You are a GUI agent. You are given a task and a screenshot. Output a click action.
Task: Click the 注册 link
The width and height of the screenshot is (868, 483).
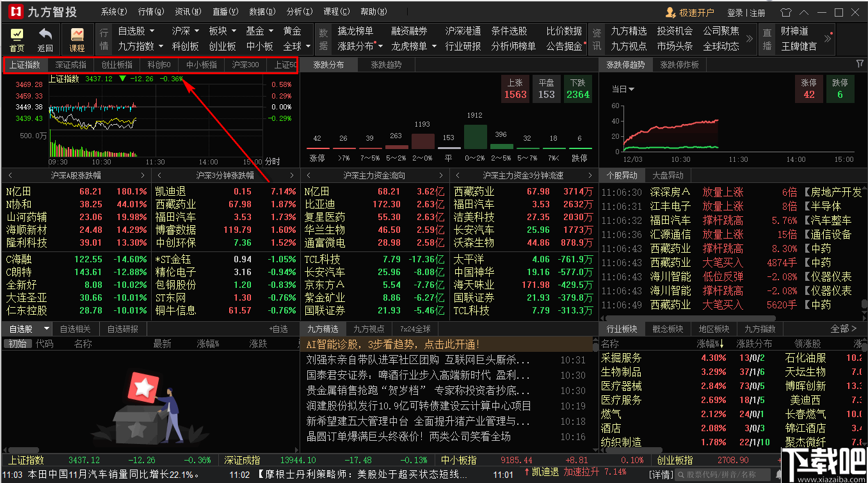click(x=757, y=13)
